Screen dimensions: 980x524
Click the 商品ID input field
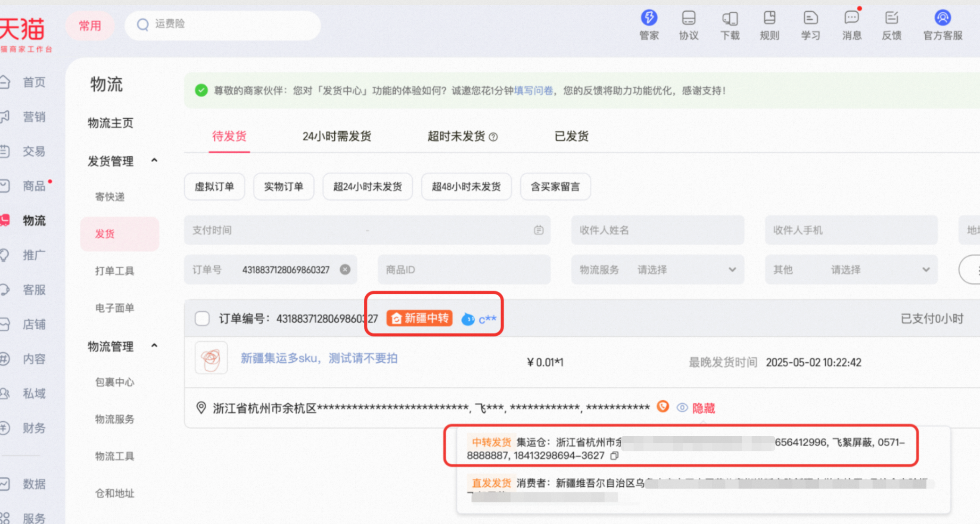pyautogui.click(x=464, y=270)
